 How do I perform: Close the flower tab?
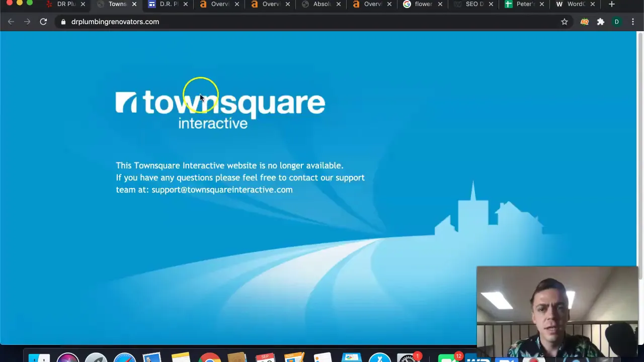point(440,4)
